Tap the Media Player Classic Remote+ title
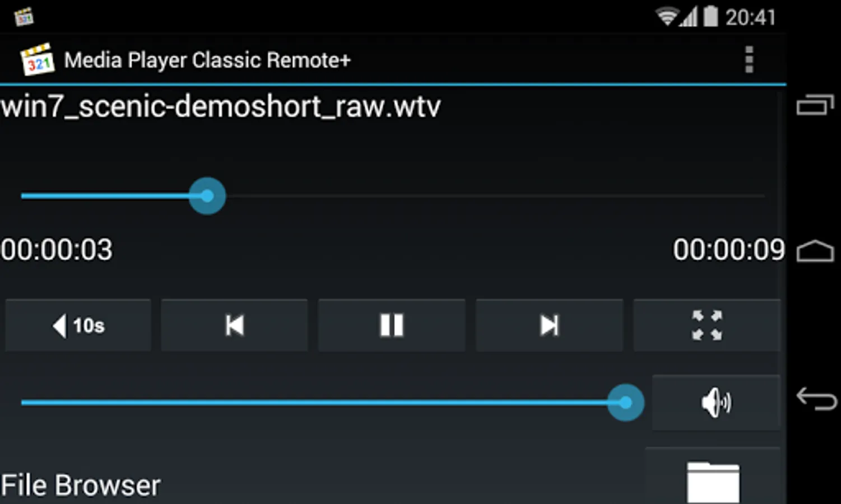The image size is (841, 504). pyautogui.click(x=207, y=60)
